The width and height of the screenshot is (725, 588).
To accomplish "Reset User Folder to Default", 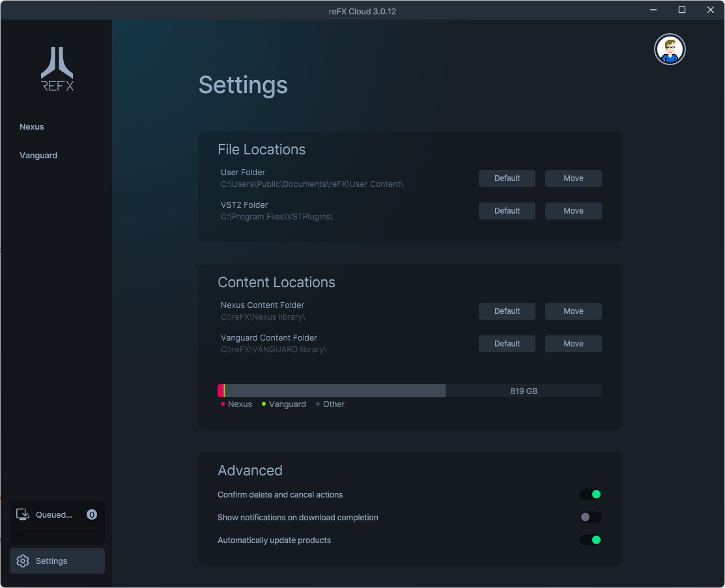I will click(507, 178).
